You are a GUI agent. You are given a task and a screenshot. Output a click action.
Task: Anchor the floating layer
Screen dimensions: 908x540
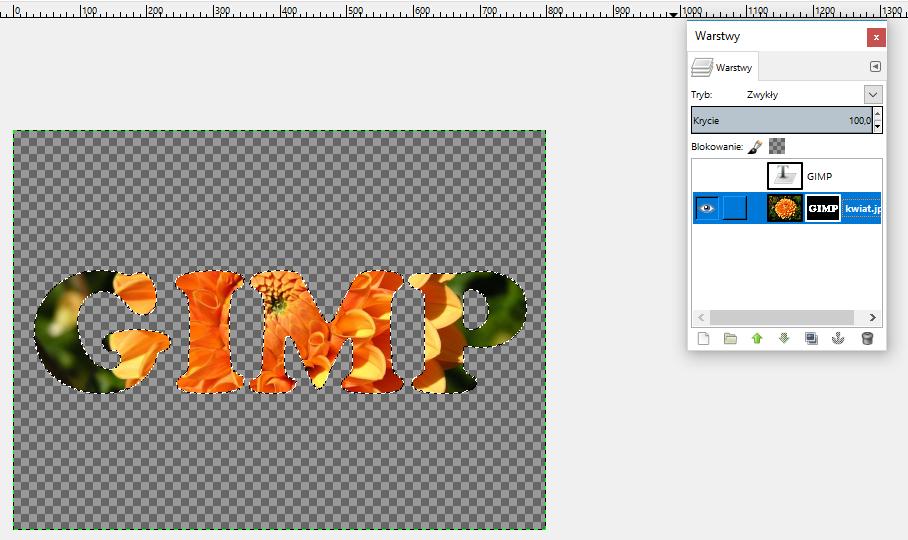point(838,339)
